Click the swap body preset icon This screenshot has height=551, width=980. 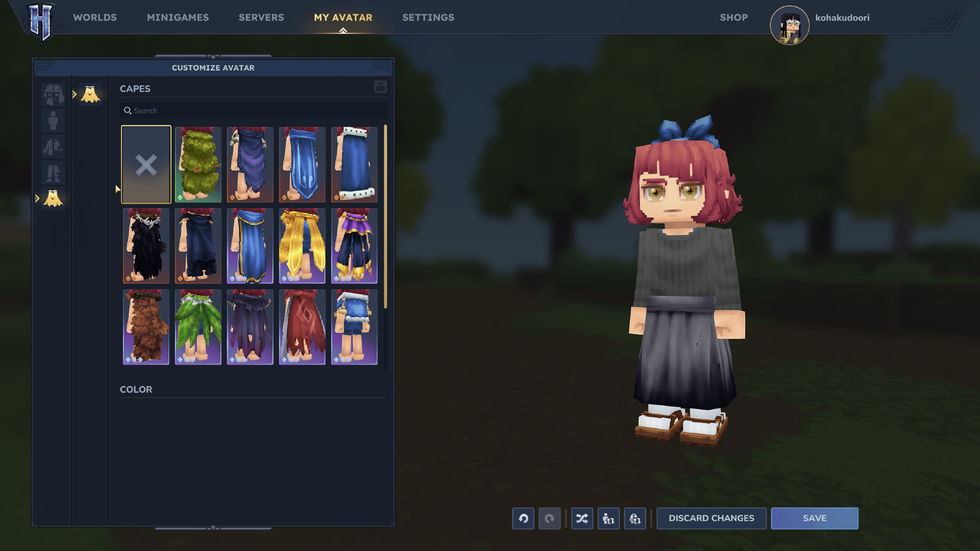tap(609, 518)
